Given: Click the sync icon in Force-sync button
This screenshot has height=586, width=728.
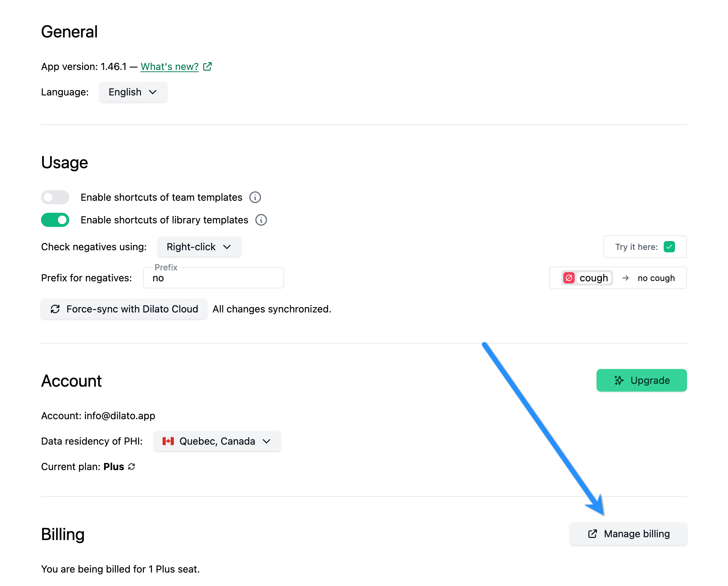Looking at the screenshot, I should pos(55,309).
